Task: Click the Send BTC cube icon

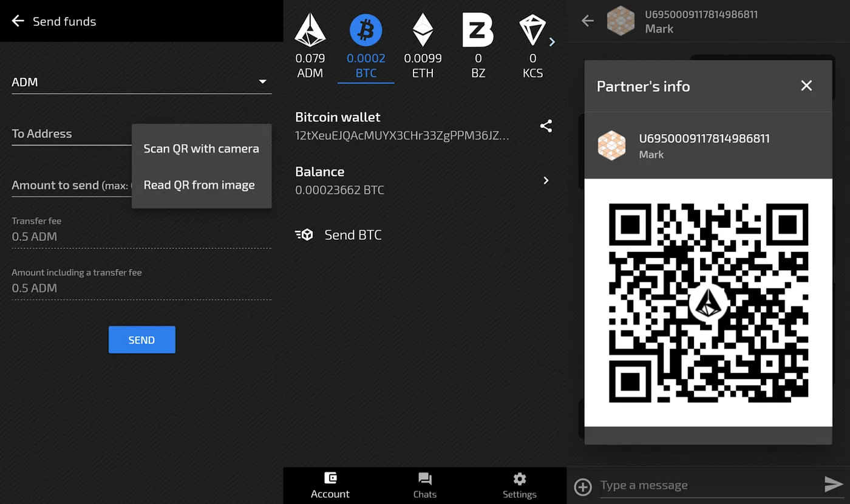Action: coord(304,234)
